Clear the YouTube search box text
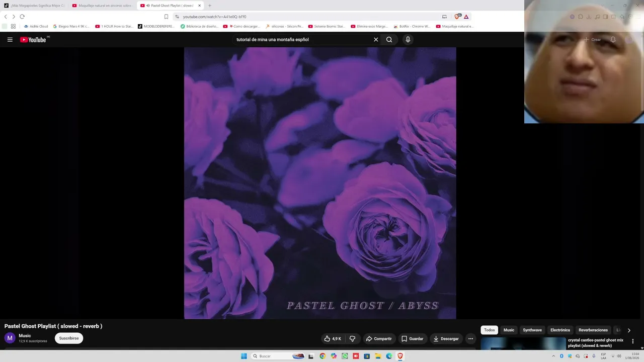The width and height of the screenshot is (644, 362). coord(375,40)
